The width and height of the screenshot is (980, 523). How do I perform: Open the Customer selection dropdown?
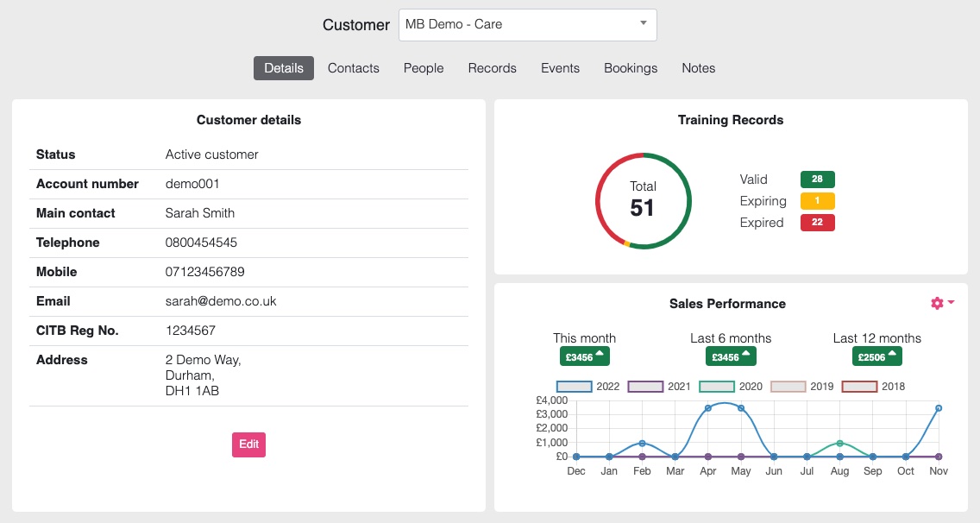tap(527, 24)
